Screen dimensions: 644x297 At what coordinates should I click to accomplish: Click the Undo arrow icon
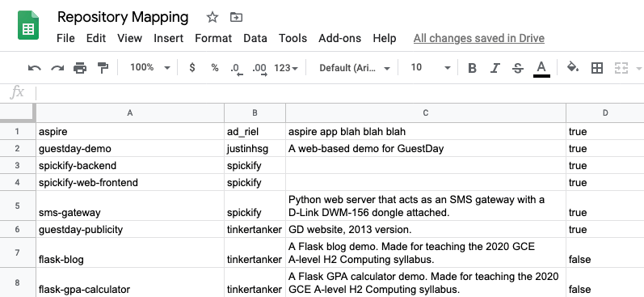[x=35, y=68]
